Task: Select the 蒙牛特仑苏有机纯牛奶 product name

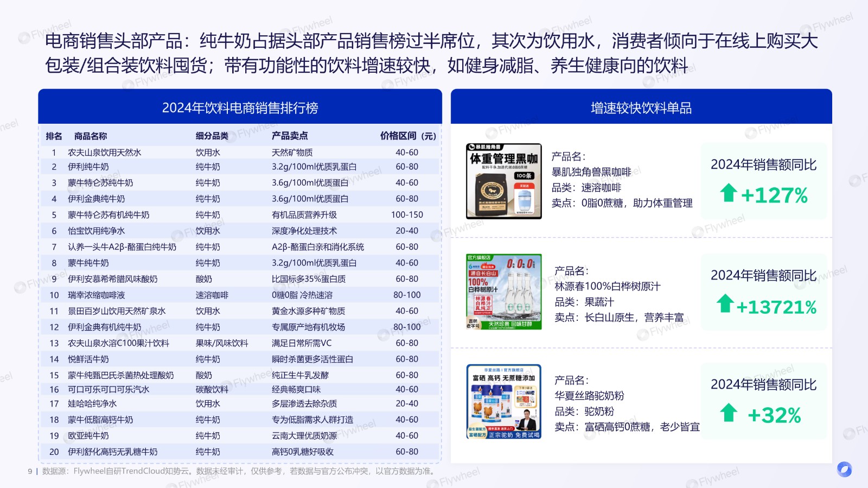Action: click(x=108, y=215)
